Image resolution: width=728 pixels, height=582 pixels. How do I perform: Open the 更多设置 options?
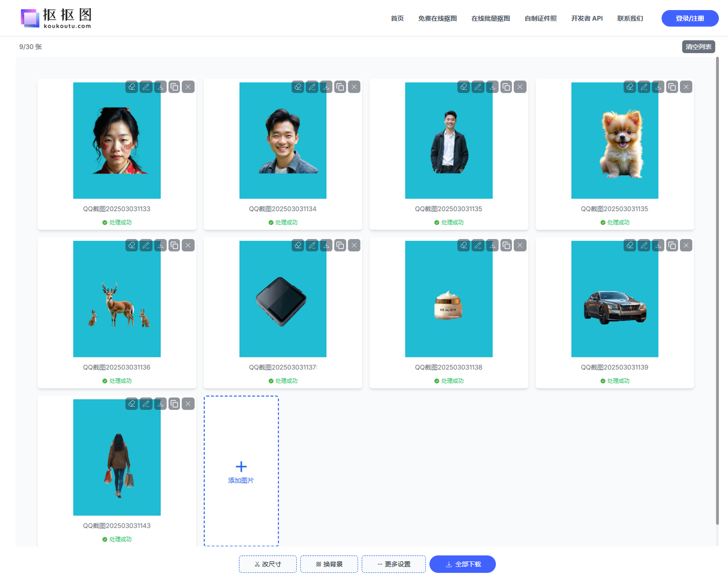coord(393,564)
